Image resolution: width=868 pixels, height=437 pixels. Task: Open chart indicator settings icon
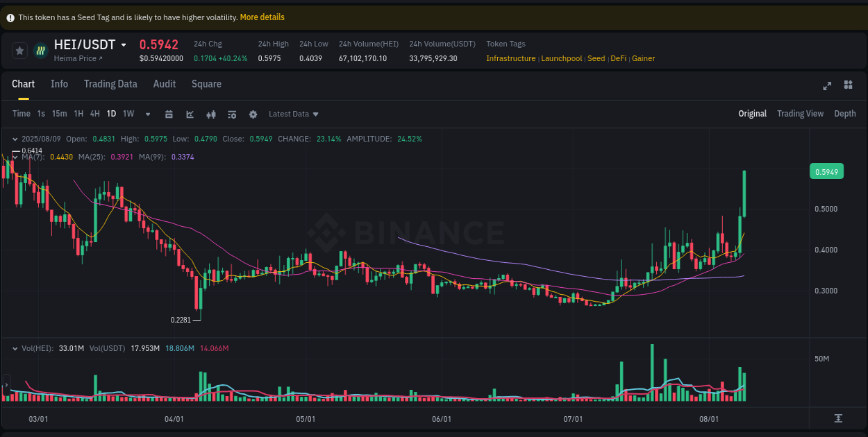pos(232,114)
